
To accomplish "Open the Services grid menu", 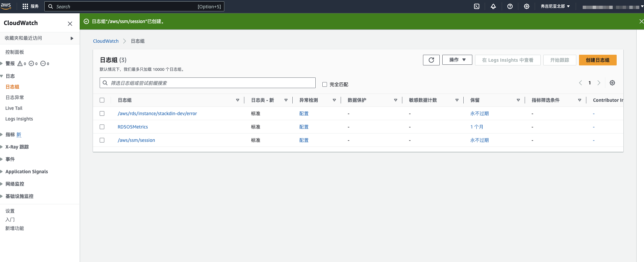I will [30, 6].
